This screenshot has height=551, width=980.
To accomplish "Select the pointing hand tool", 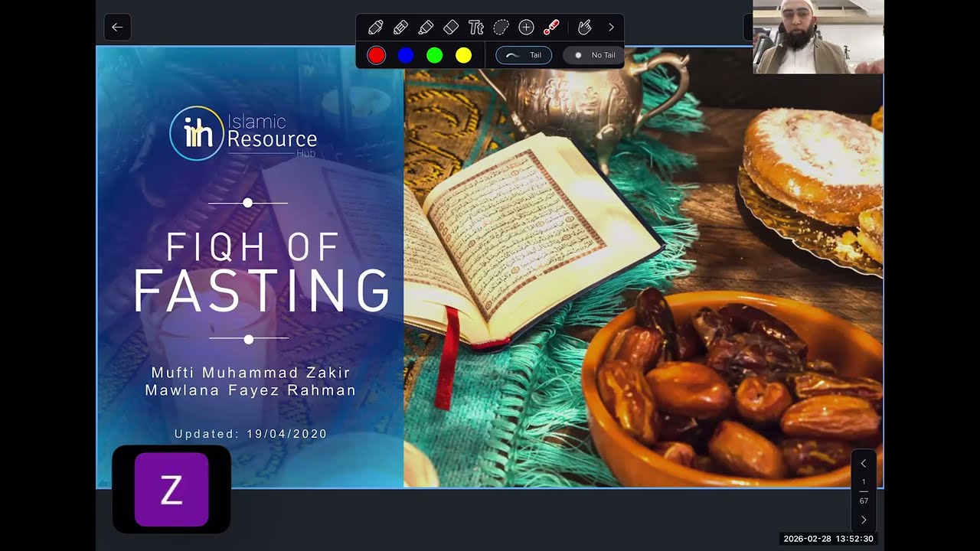I will [585, 28].
